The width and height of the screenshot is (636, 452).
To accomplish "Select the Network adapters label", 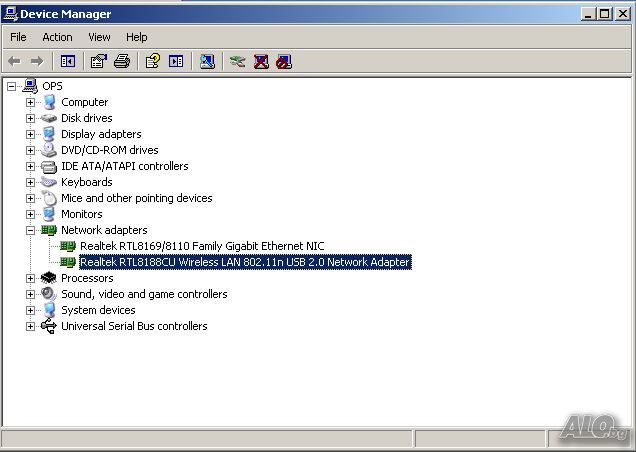I will point(104,230).
